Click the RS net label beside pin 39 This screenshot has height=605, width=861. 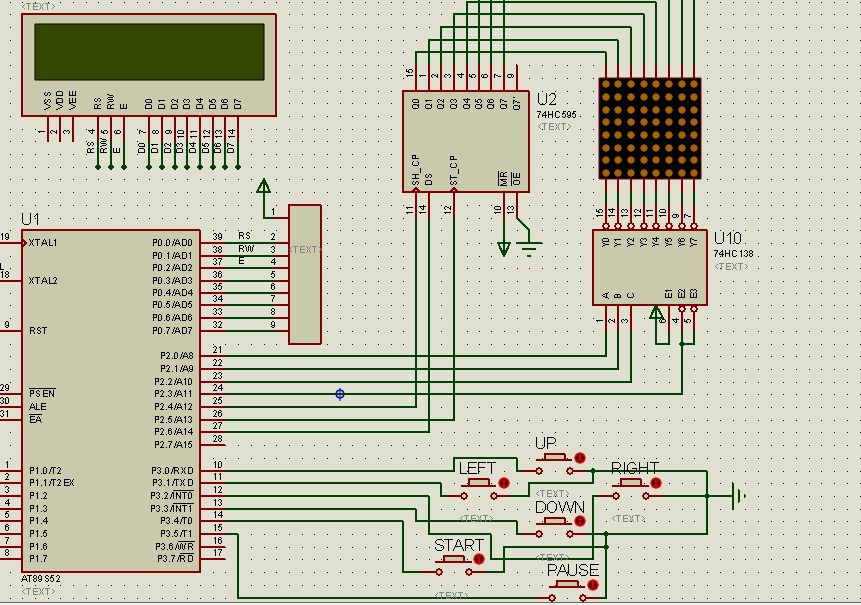point(244,236)
